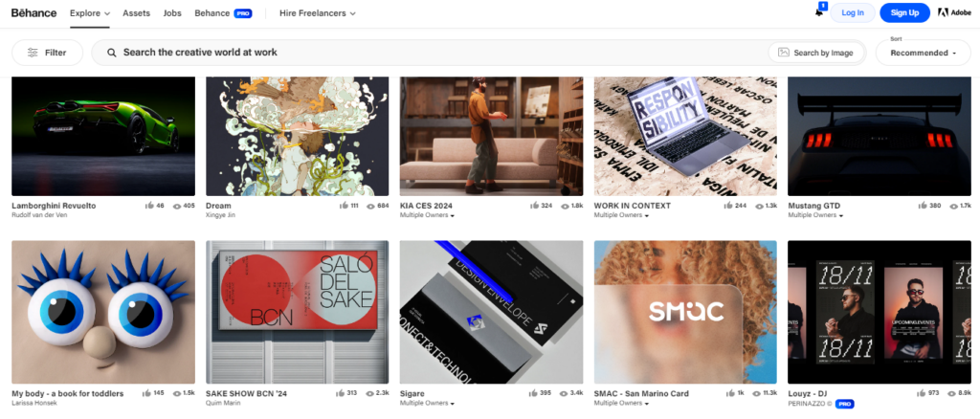Expand Multiple Owners under WORK IN CONTEXT
The height and width of the screenshot is (419, 980).
(x=621, y=215)
